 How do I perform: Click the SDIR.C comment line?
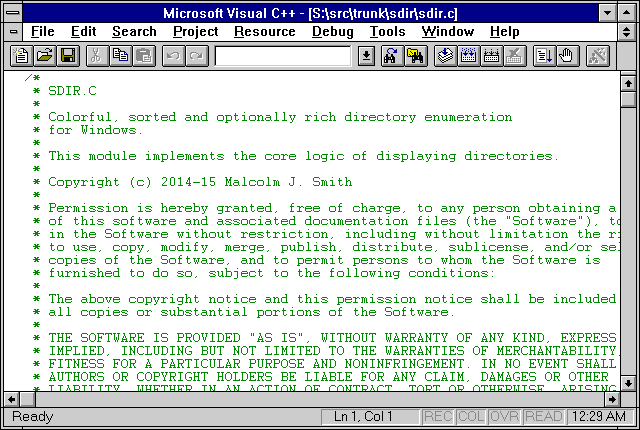[x=65, y=91]
